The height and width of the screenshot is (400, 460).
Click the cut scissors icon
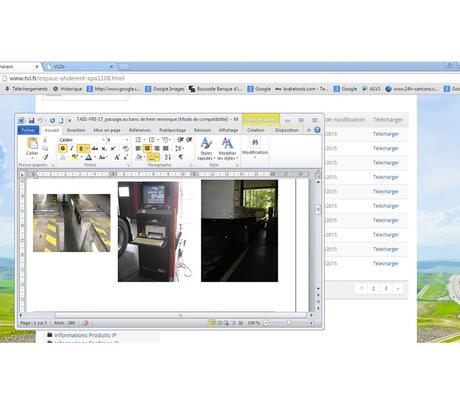click(45, 140)
